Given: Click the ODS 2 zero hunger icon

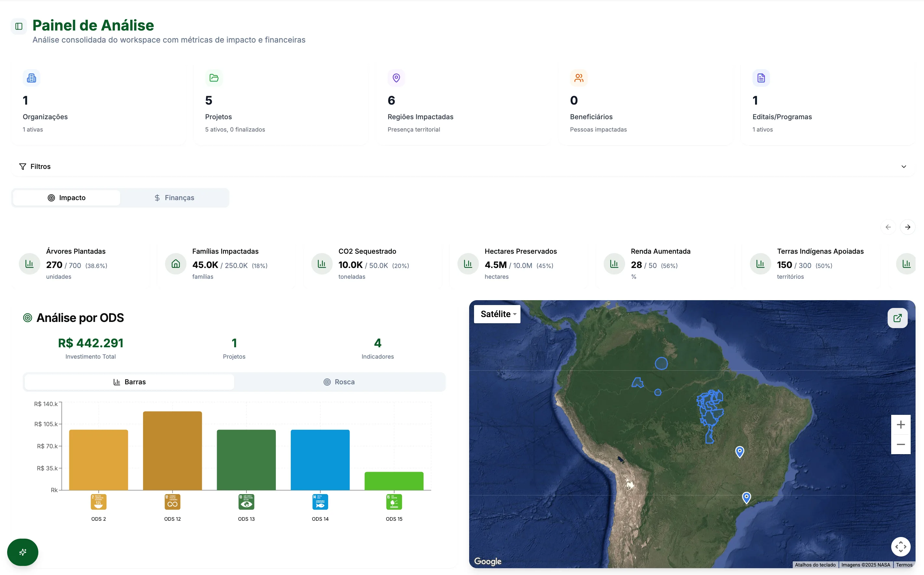Looking at the screenshot, I should coord(98,502).
